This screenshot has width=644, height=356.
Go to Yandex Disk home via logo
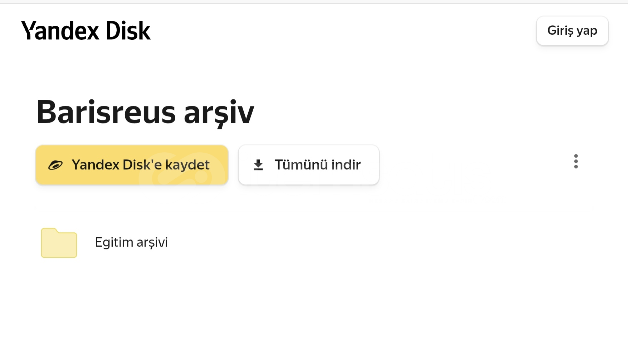pos(86,30)
